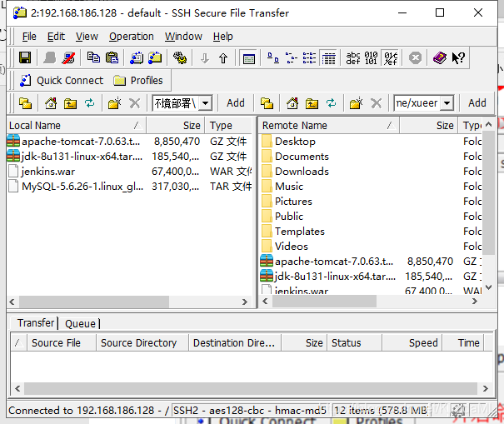Refresh the local file list
The width and height of the screenshot is (504, 424).
89,103
